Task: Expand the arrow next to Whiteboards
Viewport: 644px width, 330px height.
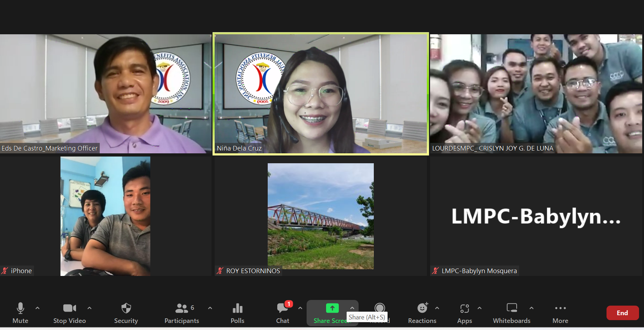Action: [x=532, y=308]
